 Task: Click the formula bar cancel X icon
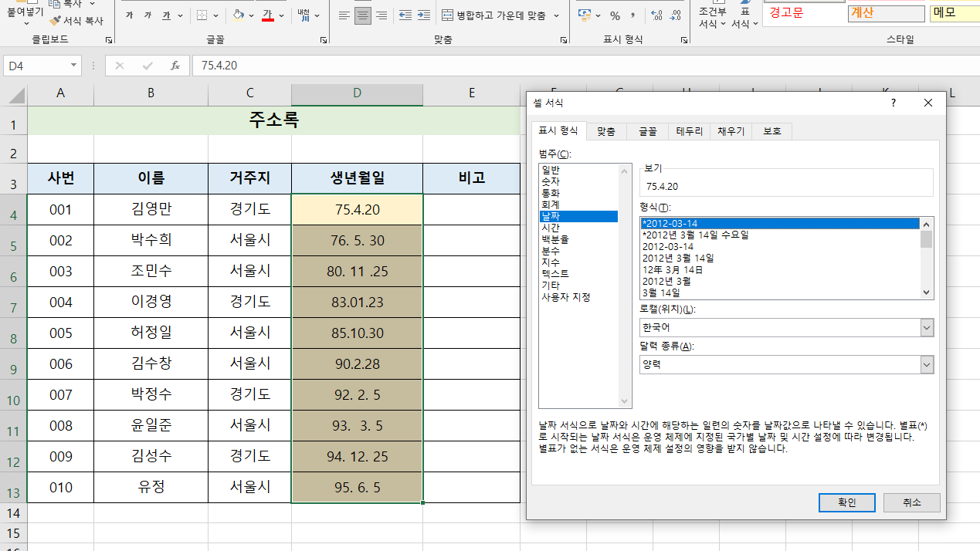pos(119,66)
